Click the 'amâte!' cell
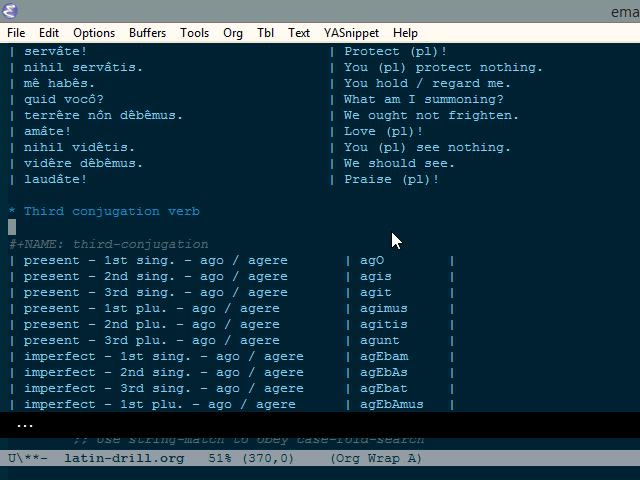This screenshot has width=640, height=480. click(x=47, y=131)
